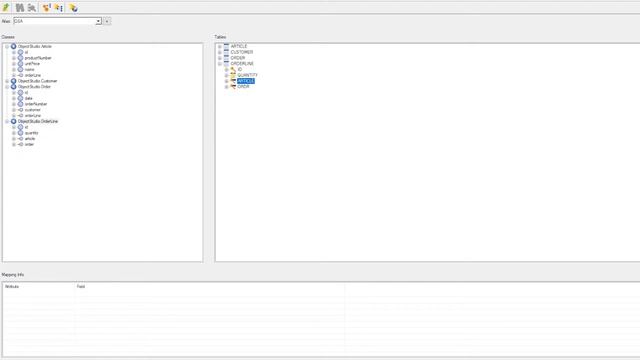Select the unitPrice attribute
640x360 pixels.
coord(32,64)
